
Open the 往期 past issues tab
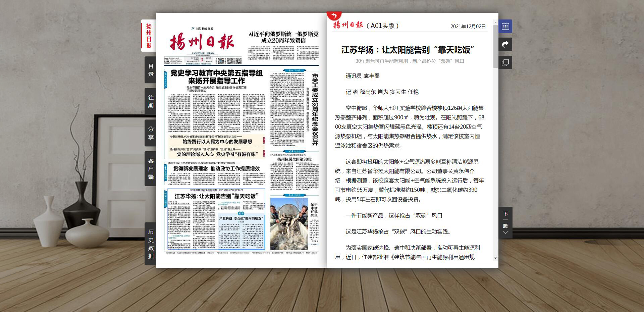(x=151, y=101)
